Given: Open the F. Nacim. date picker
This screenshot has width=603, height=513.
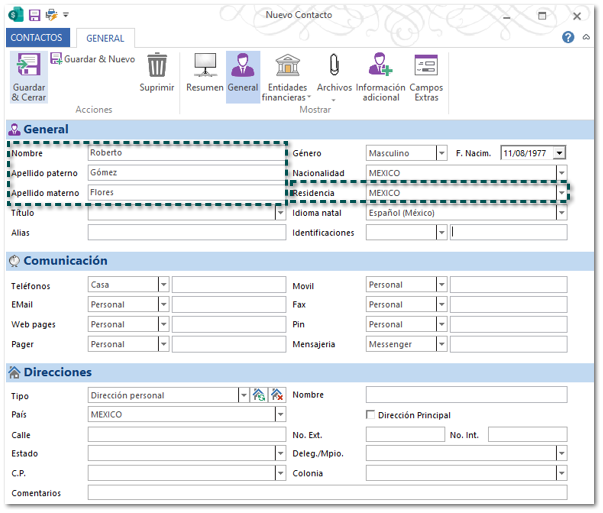Looking at the screenshot, I should pyautogui.click(x=559, y=153).
